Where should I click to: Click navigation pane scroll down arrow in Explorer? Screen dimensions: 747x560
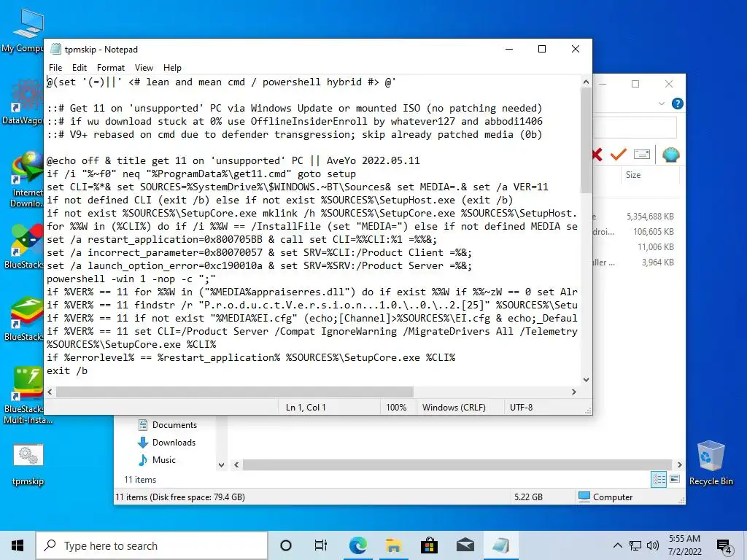(221, 464)
